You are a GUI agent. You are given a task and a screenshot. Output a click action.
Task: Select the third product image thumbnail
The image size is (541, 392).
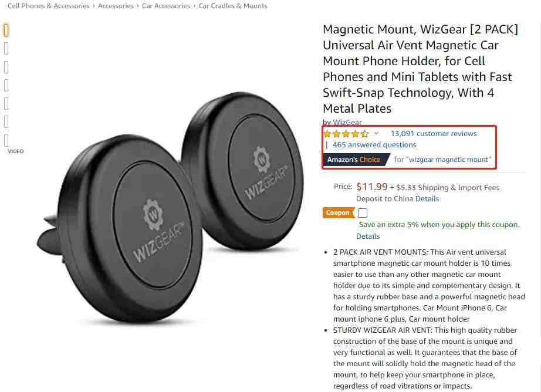point(6,67)
